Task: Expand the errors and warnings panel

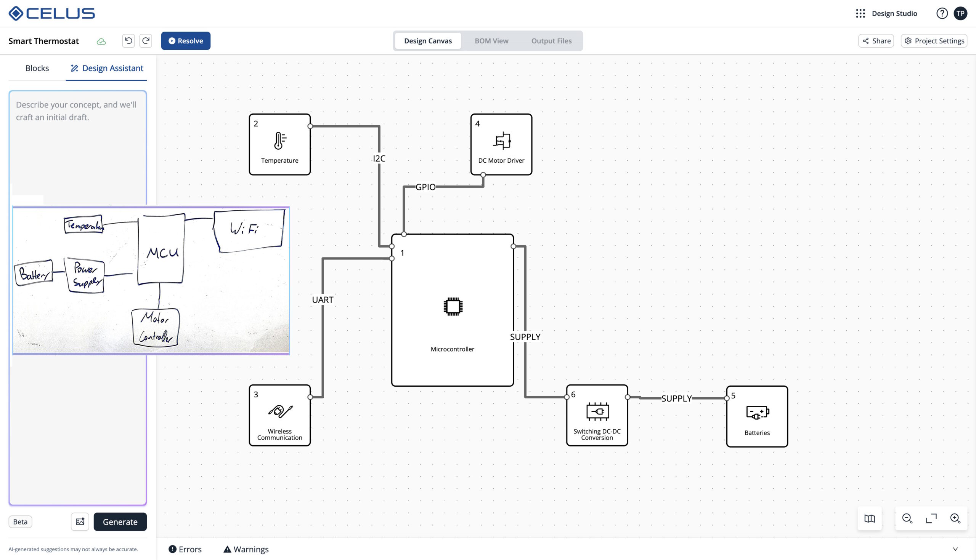Action: (x=955, y=549)
